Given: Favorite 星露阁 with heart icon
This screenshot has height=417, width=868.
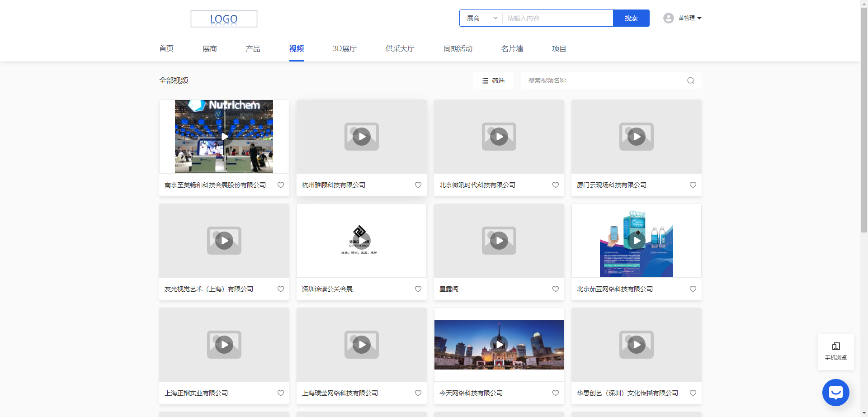Looking at the screenshot, I should click(x=556, y=289).
